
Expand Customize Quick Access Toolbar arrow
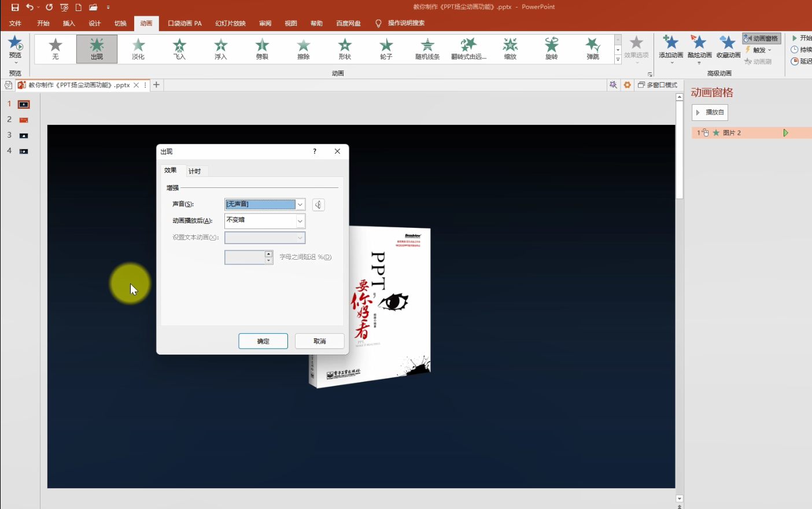click(108, 8)
